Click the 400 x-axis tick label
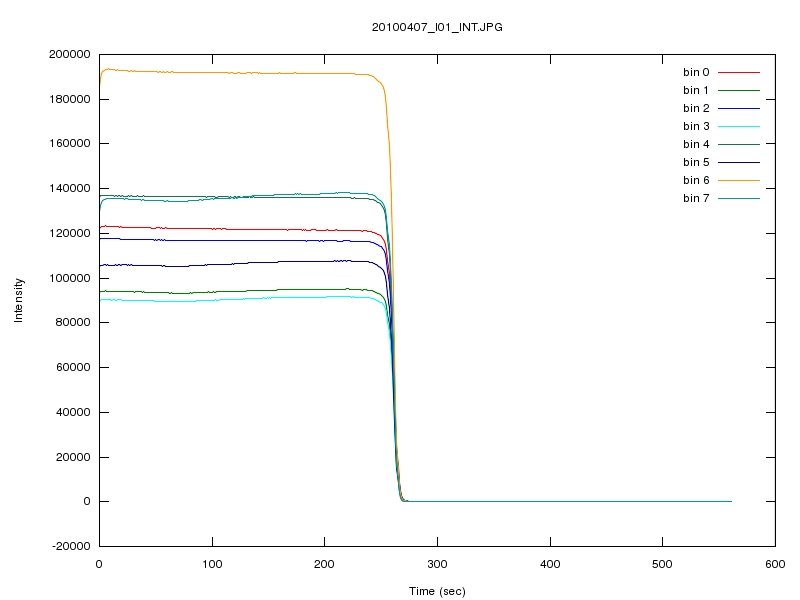 [550, 564]
